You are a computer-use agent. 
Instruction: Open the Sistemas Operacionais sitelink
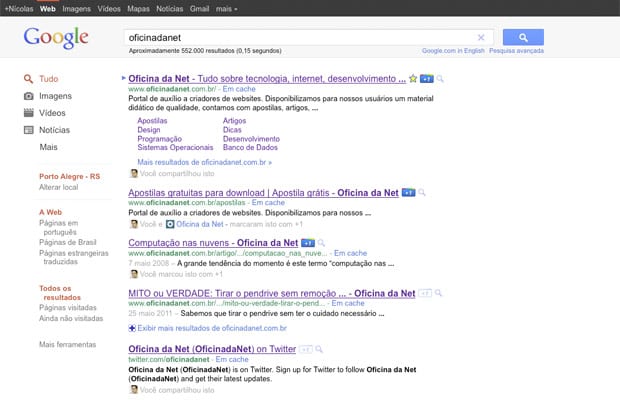175,147
